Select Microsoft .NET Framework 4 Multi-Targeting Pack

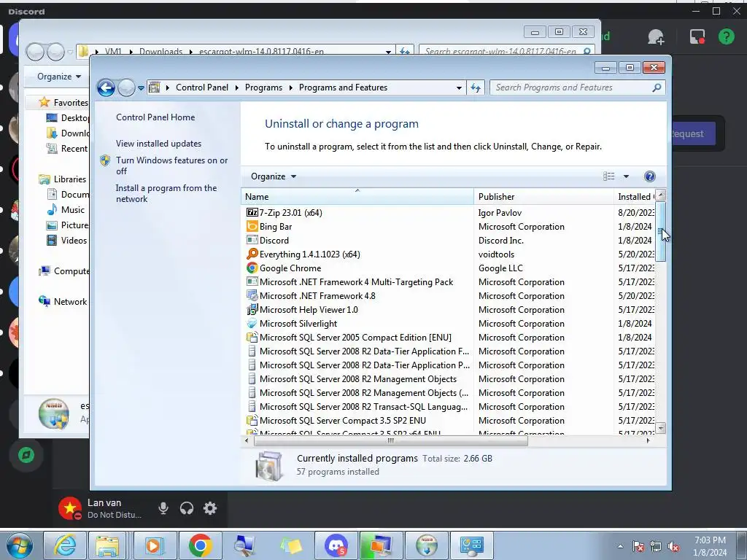(x=356, y=282)
